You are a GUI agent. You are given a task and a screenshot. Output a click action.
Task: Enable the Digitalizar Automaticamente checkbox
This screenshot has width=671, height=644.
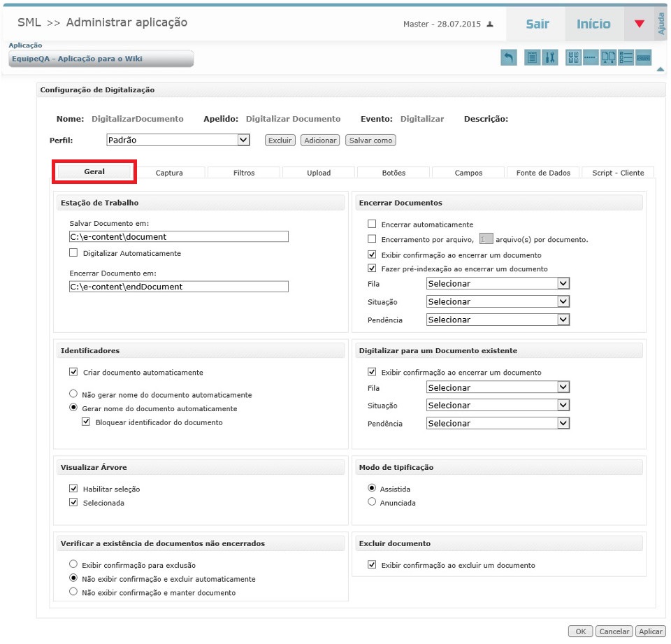pyautogui.click(x=73, y=253)
